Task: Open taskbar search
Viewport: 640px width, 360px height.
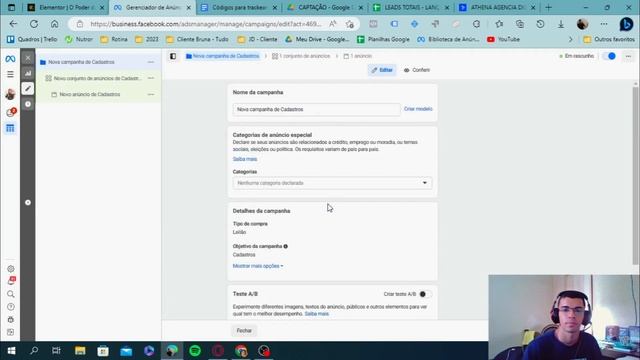Action: tap(34, 351)
